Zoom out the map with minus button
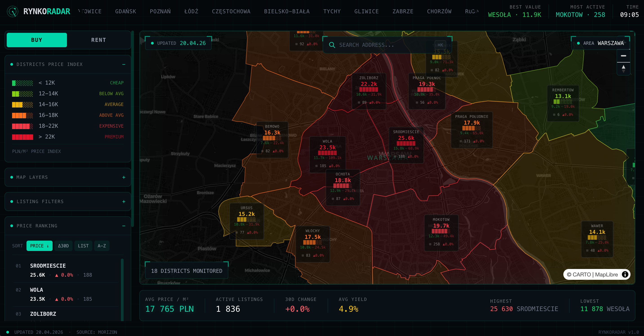 tap(624, 56)
